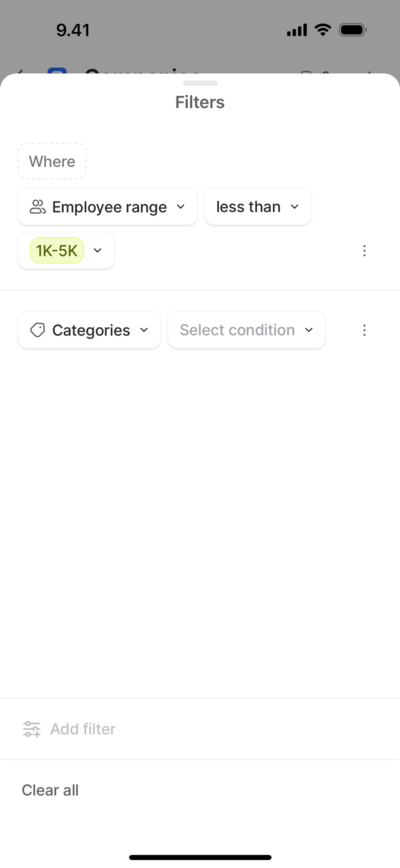
Task: Select the green 1K-5K value tag
Action: pyautogui.click(x=57, y=250)
